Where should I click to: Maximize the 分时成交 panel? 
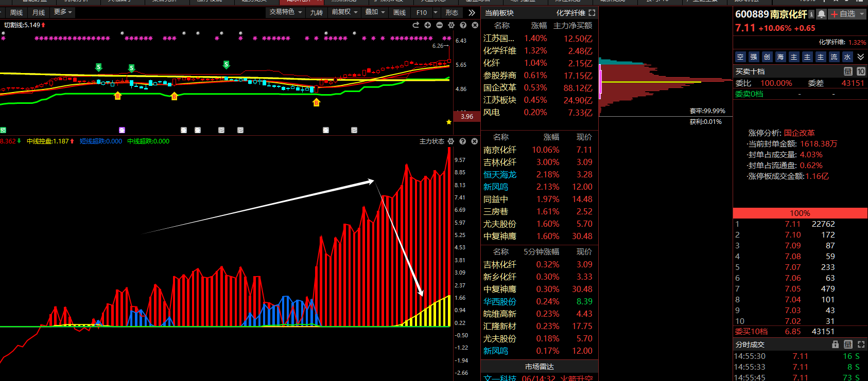861,344
